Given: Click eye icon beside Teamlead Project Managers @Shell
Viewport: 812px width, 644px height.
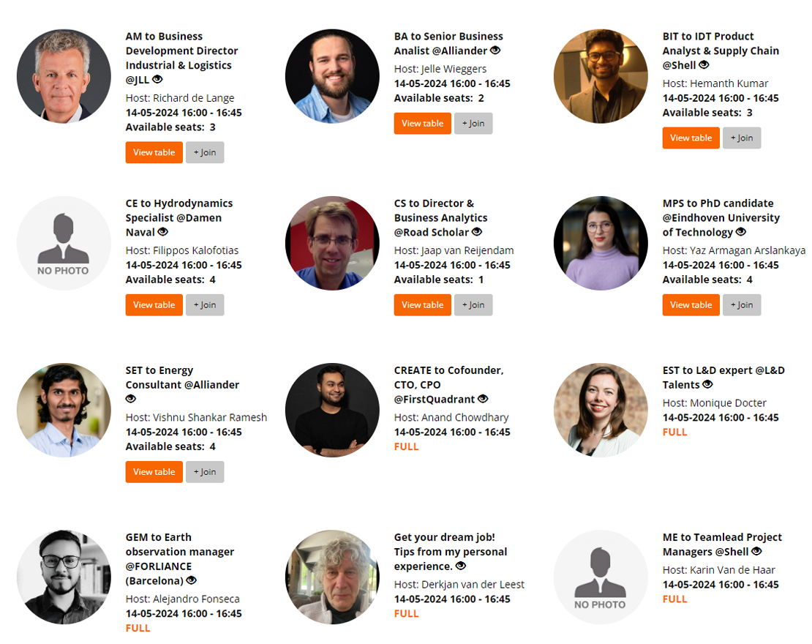Looking at the screenshot, I should point(756,551).
